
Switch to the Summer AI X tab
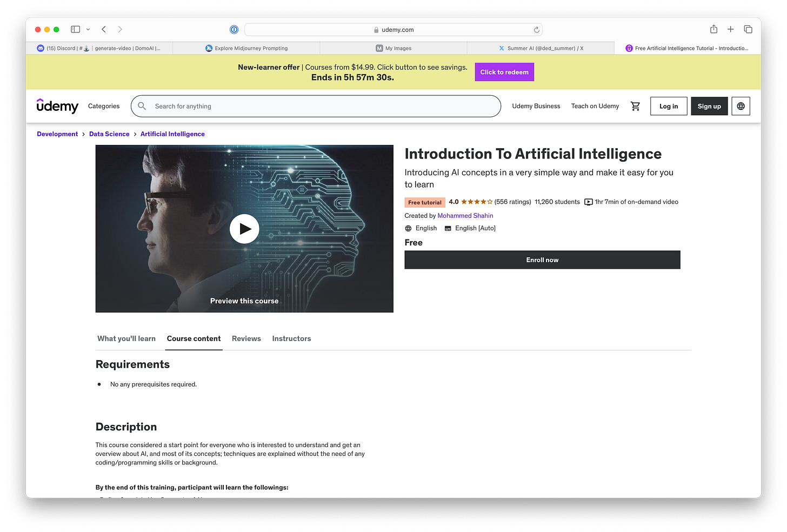pyautogui.click(x=541, y=48)
